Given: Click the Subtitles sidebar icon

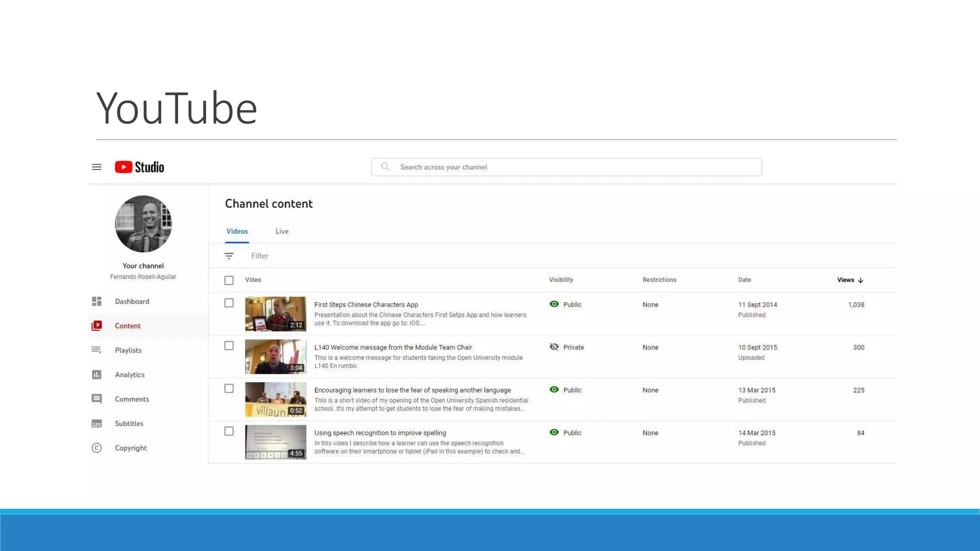Looking at the screenshot, I should click(x=97, y=423).
